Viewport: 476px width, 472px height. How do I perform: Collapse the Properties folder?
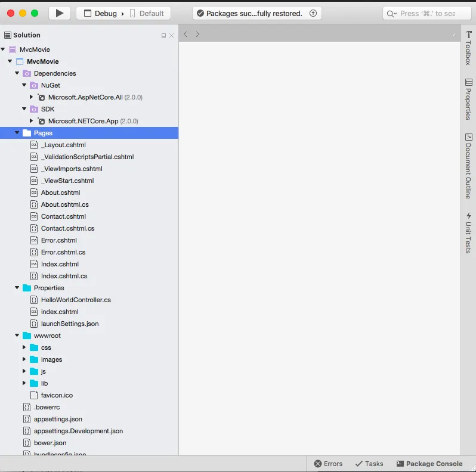(17, 288)
